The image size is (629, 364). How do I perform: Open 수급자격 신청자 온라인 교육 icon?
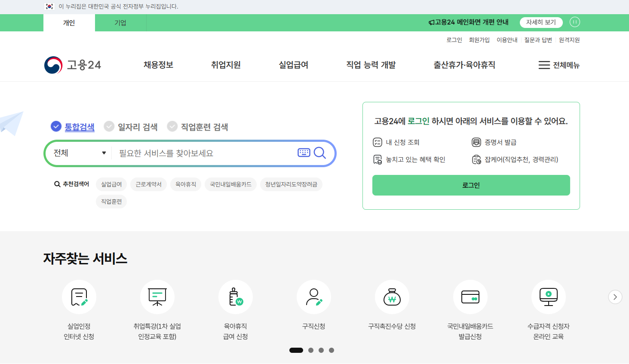point(549,297)
